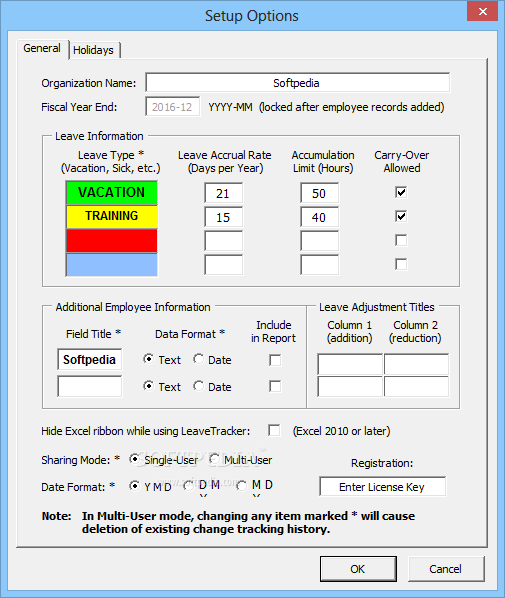Click accumulation limit field for blue row
This screenshot has width=505, height=598.
(319, 265)
